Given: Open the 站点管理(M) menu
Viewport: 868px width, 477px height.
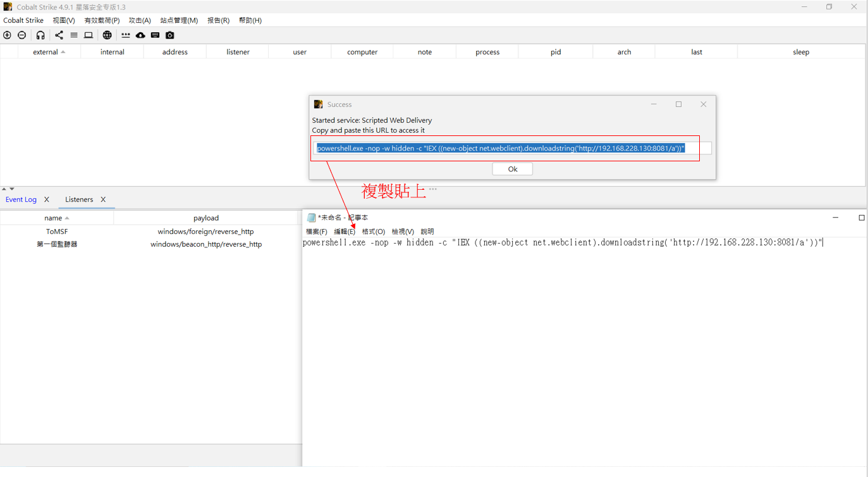Looking at the screenshot, I should tap(179, 20).
